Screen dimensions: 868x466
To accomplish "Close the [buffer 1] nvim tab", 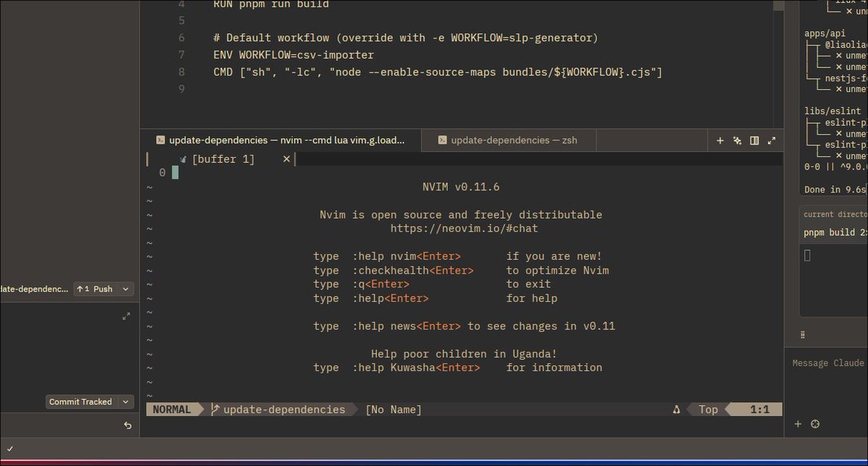I will 286,158.
